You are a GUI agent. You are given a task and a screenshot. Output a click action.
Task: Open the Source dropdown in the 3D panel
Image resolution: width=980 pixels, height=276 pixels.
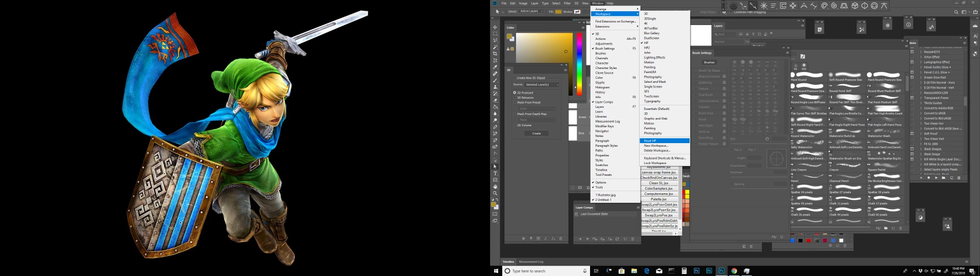pyautogui.click(x=543, y=84)
